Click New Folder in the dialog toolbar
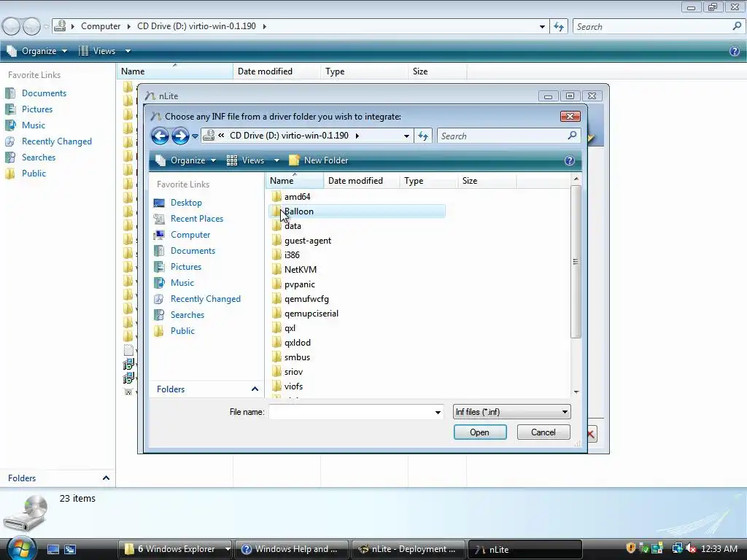 (319, 160)
